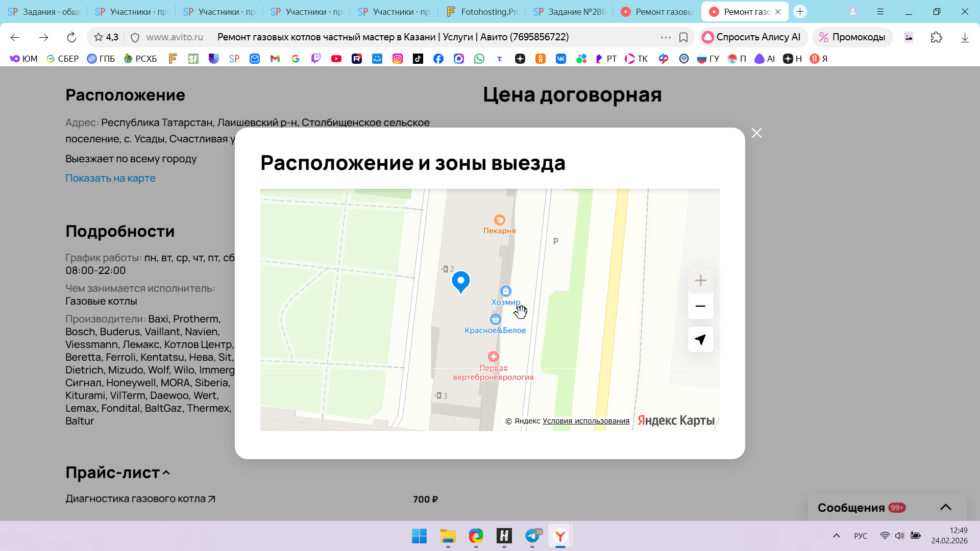Open Спросить Алису AI assistant
The width and height of the screenshot is (980, 551).
751,37
